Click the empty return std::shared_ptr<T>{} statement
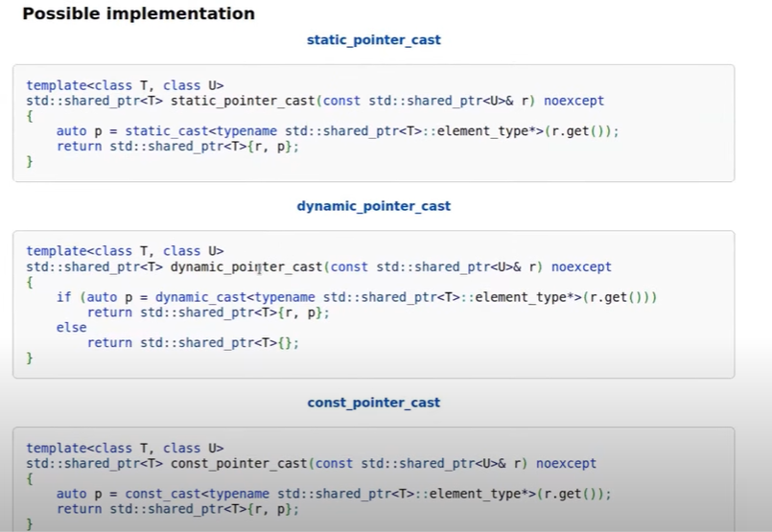This screenshot has width=772, height=532. point(193,343)
